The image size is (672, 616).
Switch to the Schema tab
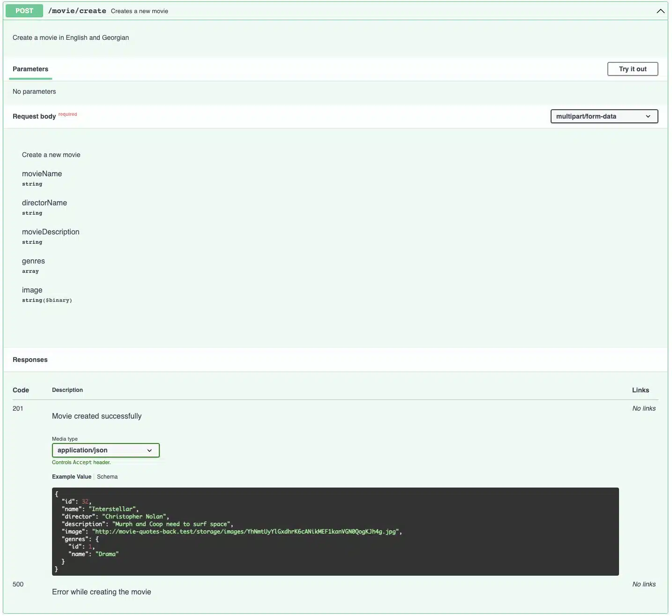pos(107,476)
